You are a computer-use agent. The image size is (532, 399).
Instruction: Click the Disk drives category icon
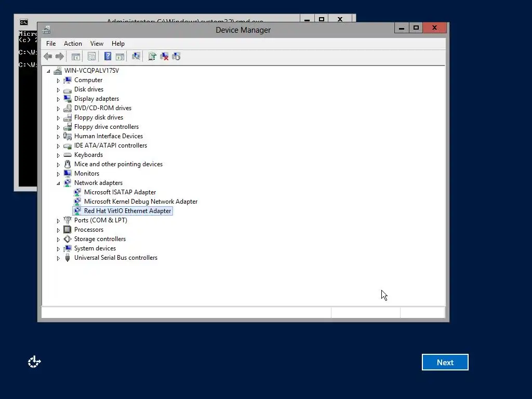(68, 90)
